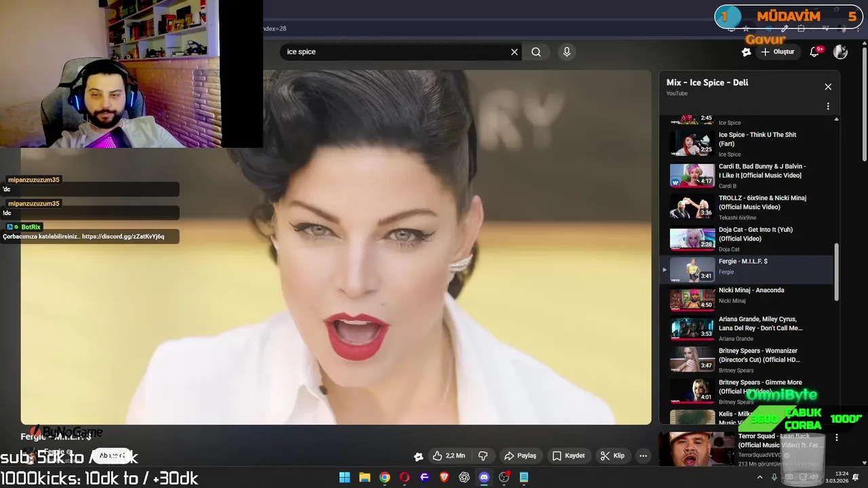This screenshot has height=488, width=868.
Task: Clear the 'ice spice' search text with X
Action: [x=514, y=52]
